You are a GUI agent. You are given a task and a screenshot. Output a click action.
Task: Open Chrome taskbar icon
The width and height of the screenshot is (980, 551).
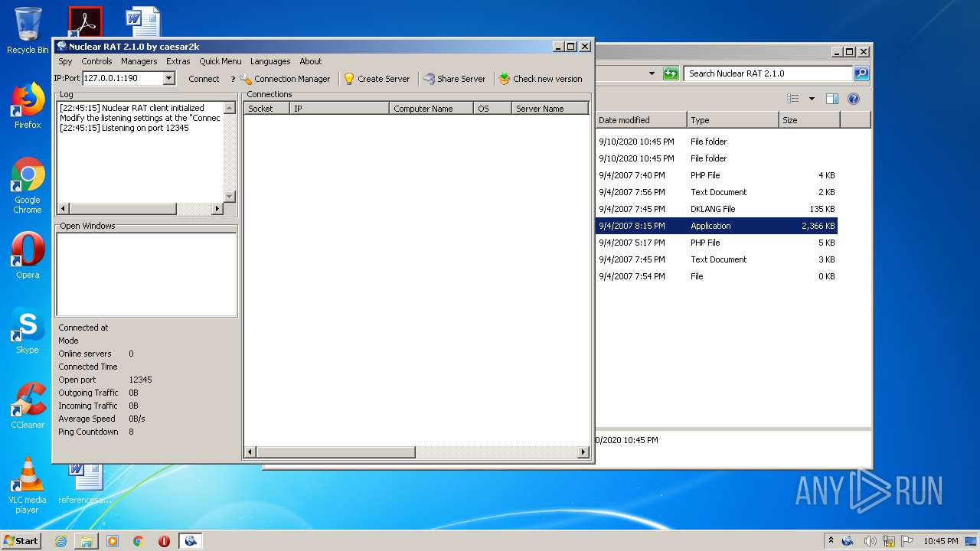pyautogui.click(x=139, y=541)
